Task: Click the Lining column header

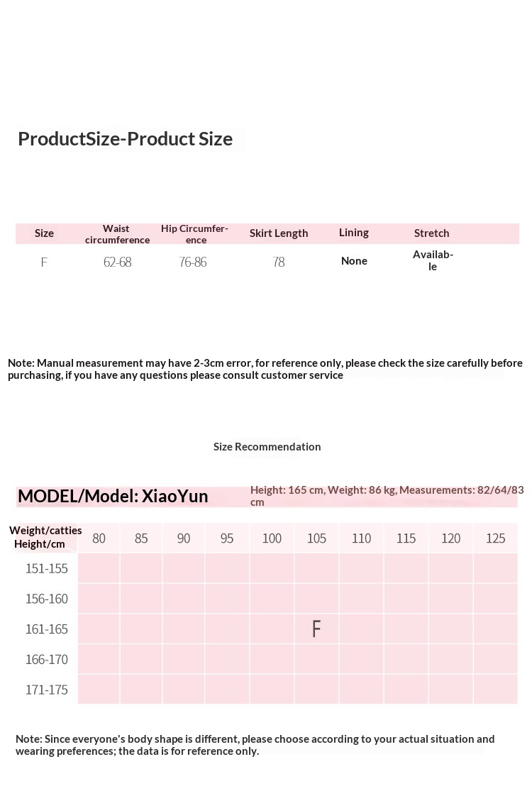Action: (x=353, y=233)
